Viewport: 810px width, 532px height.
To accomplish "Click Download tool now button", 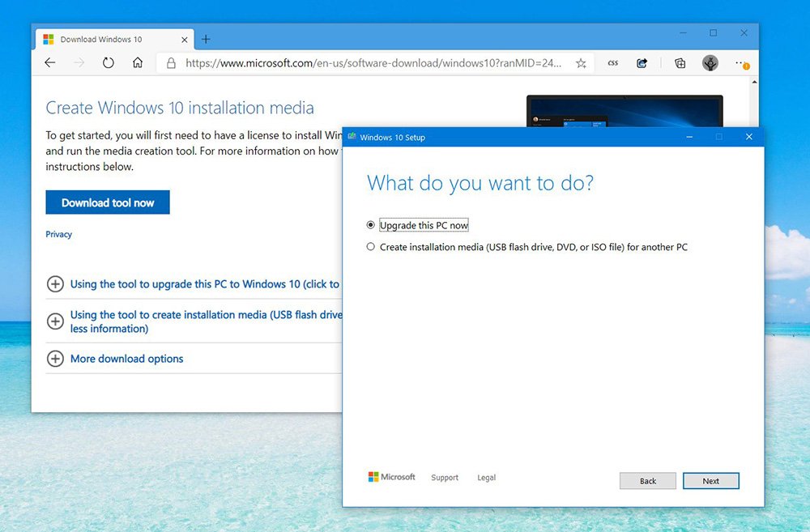I will point(108,202).
